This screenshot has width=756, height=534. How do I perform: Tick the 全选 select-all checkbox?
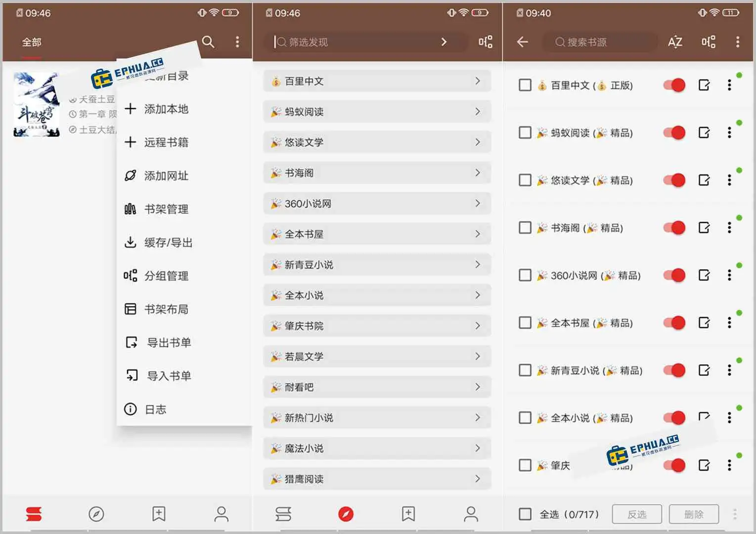coord(525,514)
